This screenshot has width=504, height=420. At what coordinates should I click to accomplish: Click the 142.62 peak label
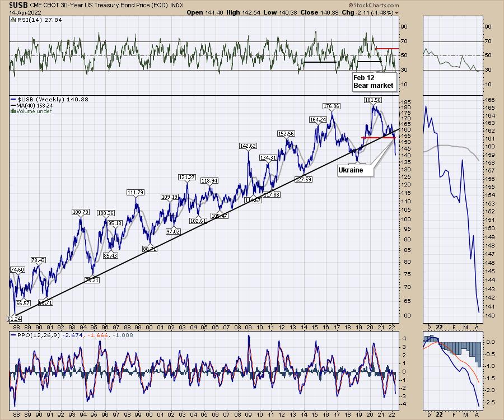(248, 146)
